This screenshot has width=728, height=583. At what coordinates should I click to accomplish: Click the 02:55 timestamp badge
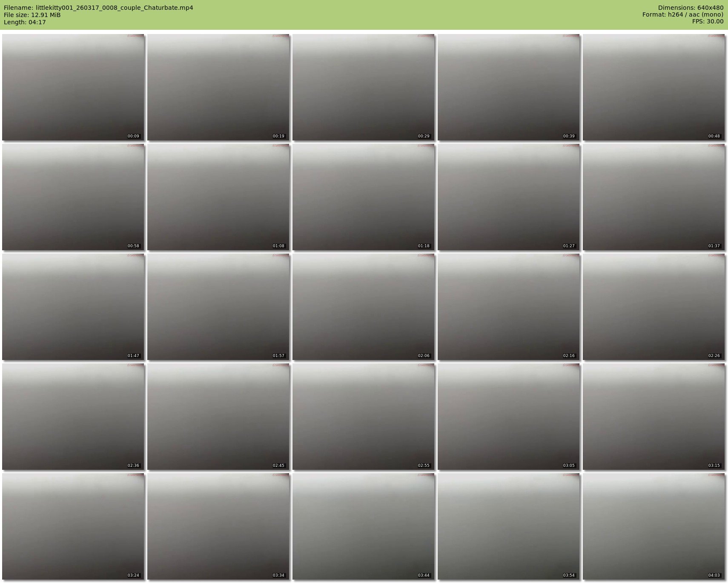[424, 466]
